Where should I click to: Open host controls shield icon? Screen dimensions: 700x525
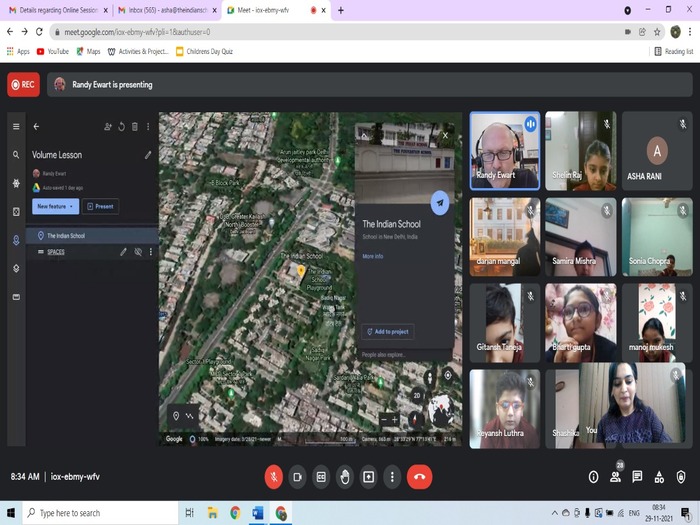681,477
